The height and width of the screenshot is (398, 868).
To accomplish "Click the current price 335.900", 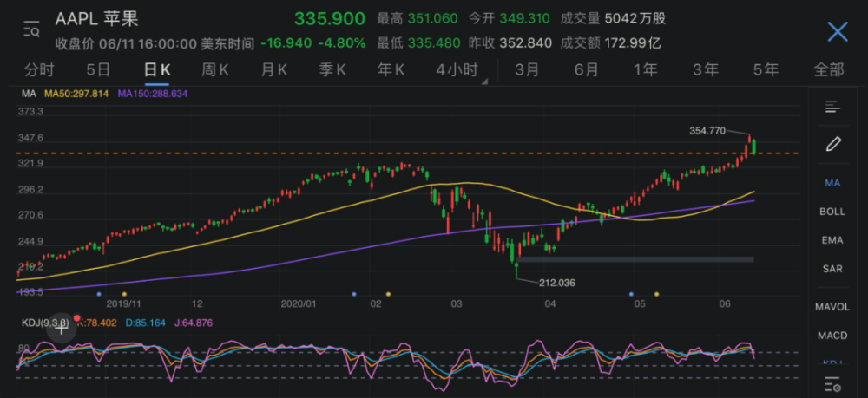I will pos(329,19).
